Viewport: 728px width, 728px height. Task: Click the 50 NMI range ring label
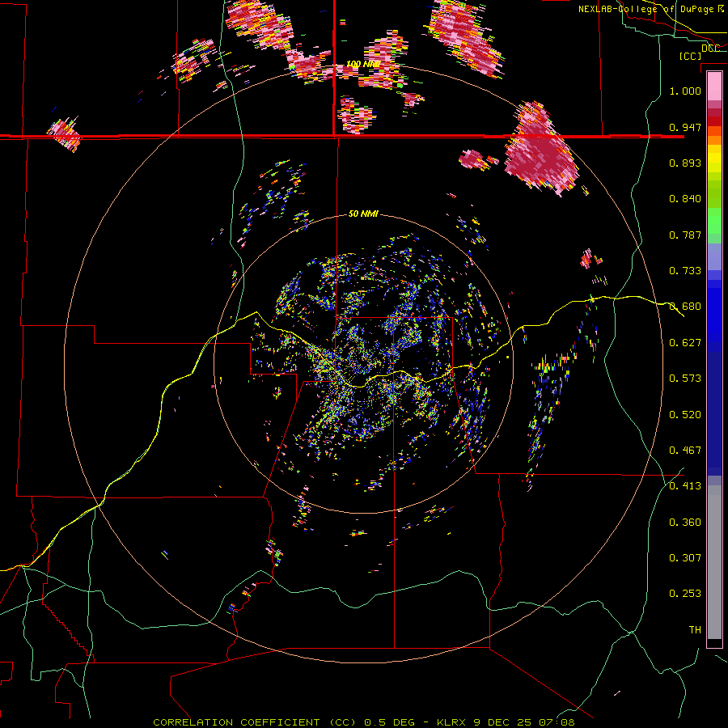pyautogui.click(x=363, y=214)
